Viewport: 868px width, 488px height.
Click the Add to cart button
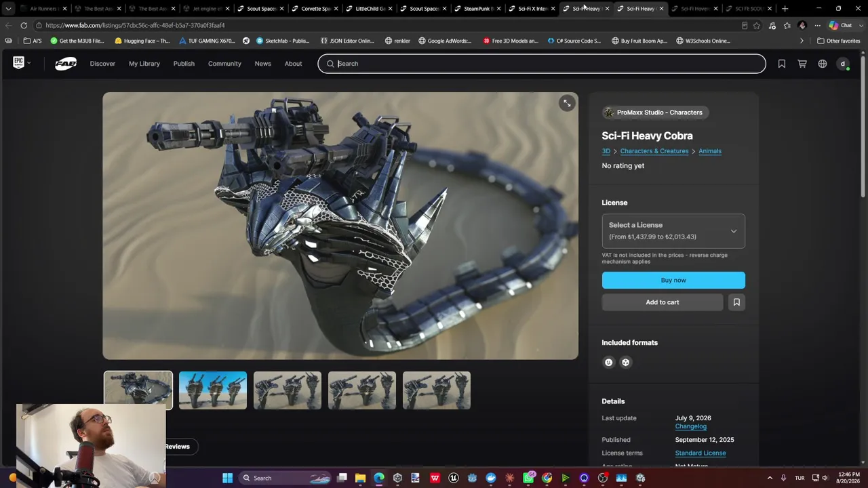[663, 302]
